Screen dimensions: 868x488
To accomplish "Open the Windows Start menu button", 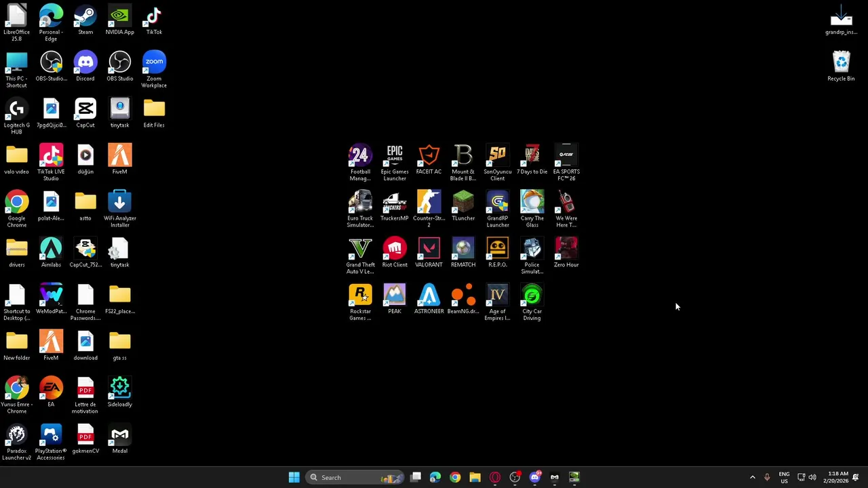I will pyautogui.click(x=294, y=477).
